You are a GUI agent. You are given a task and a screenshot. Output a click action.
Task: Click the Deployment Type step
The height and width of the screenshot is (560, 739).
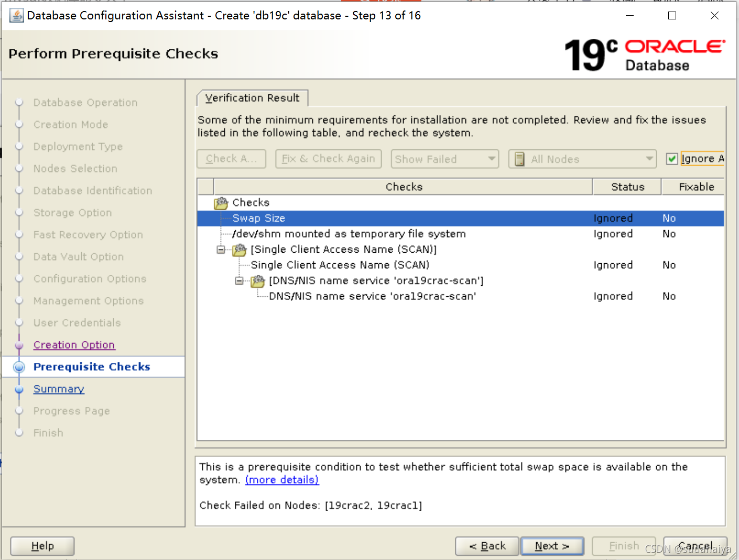tap(78, 147)
